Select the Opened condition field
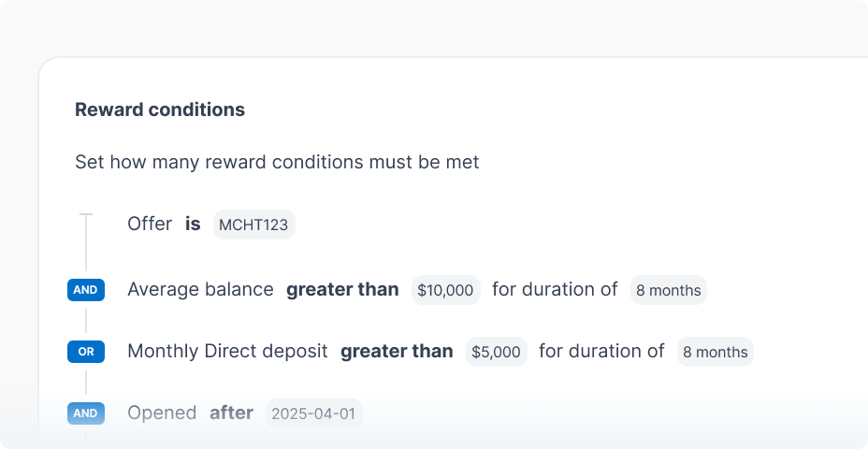 [162, 413]
